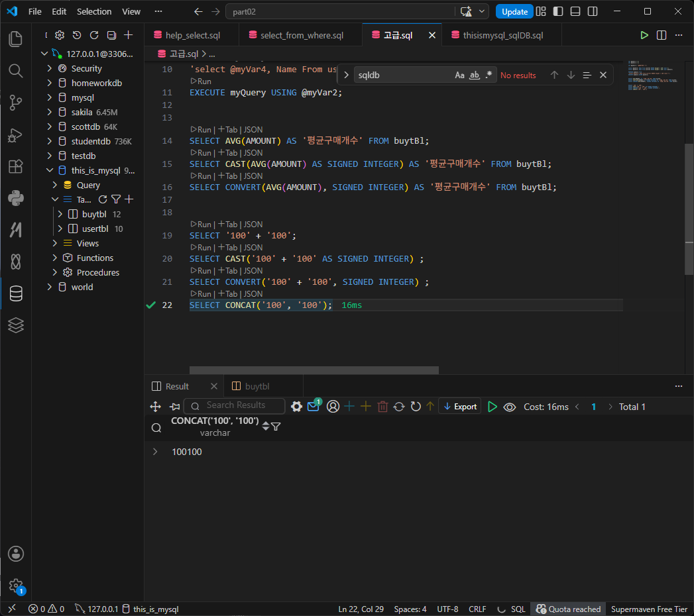Add a new database connection
Viewport: 694px width, 616px height.
point(129,35)
